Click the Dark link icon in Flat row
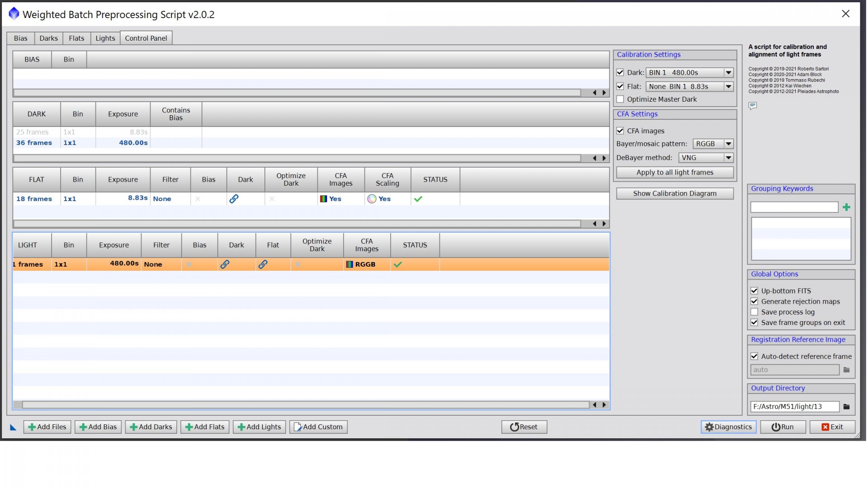 [234, 199]
